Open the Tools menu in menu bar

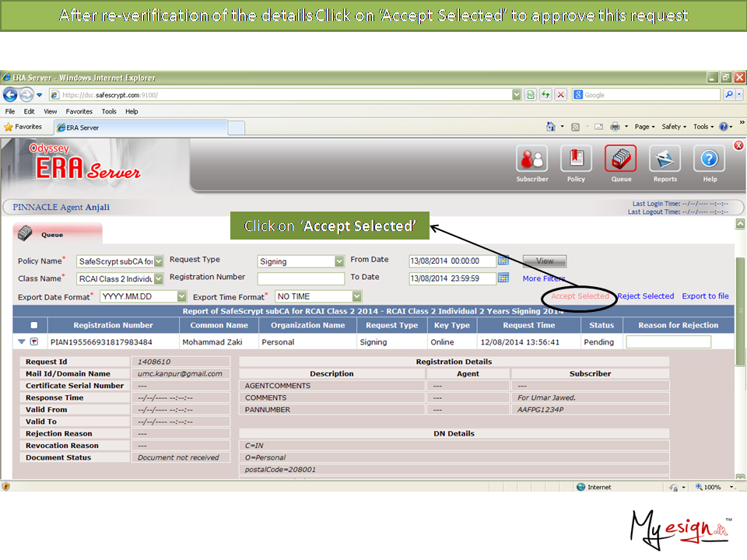[109, 111]
